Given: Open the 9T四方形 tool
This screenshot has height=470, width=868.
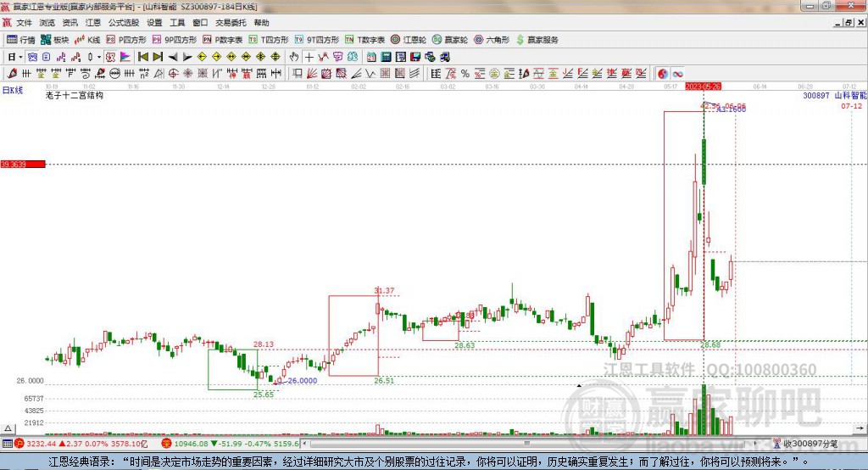Looking at the screenshot, I should [317, 40].
